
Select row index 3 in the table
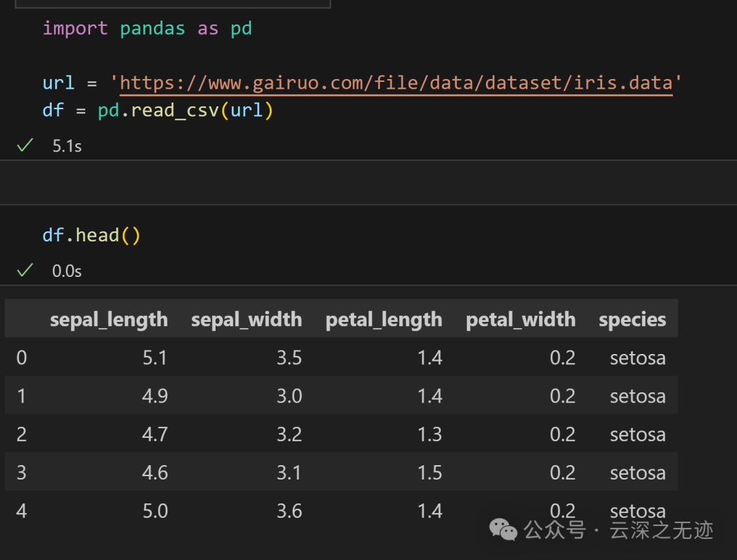21,473
